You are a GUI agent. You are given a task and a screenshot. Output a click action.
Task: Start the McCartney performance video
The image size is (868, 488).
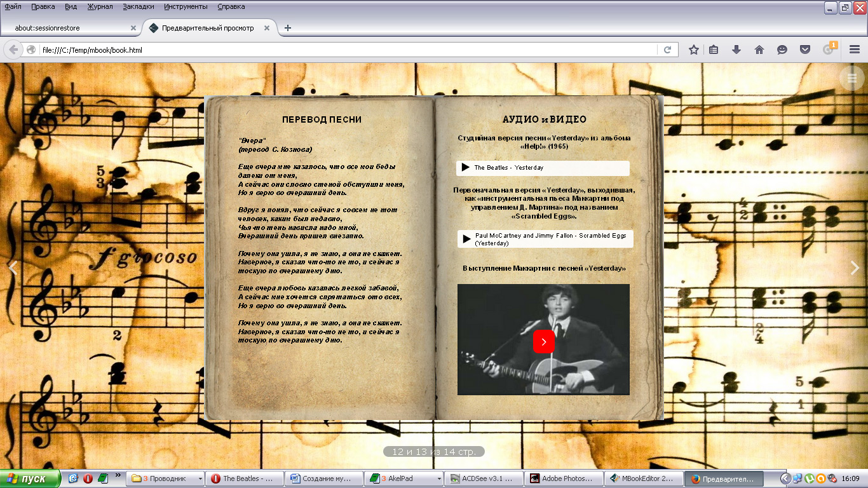coord(544,342)
